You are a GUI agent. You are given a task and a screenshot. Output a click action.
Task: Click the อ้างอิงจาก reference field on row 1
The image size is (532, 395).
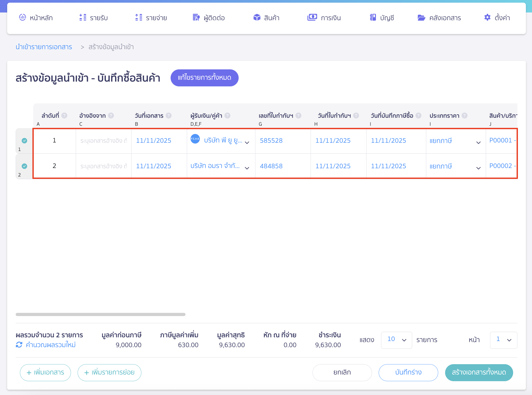coord(103,141)
